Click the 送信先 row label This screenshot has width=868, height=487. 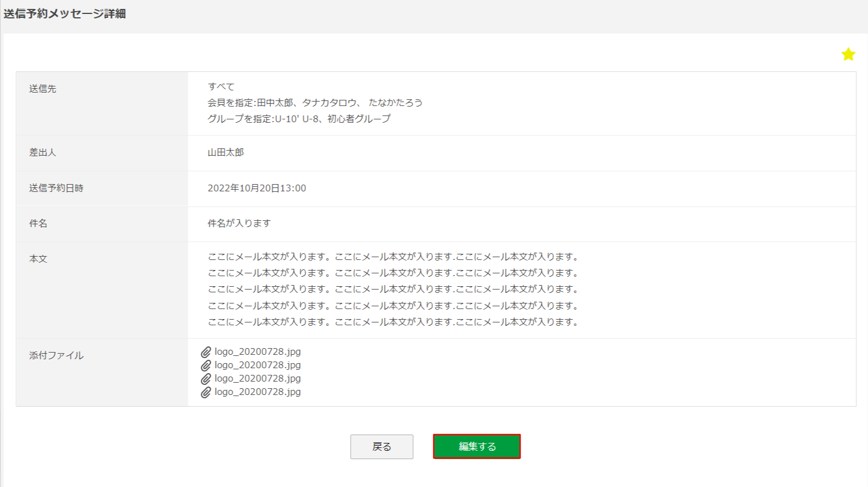43,89
